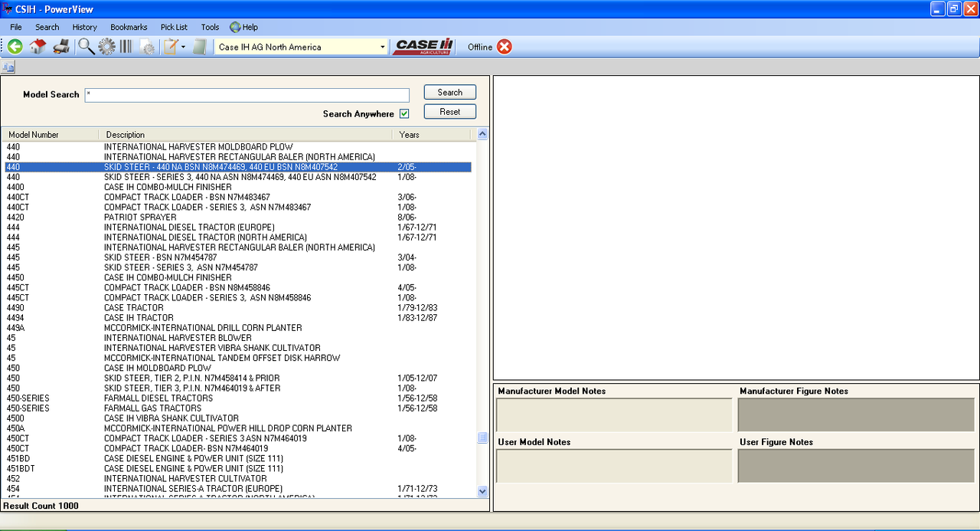This screenshot has height=531, width=980.
Task: Click the CSIH PowerView title bar icon
Action: tap(7, 8)
